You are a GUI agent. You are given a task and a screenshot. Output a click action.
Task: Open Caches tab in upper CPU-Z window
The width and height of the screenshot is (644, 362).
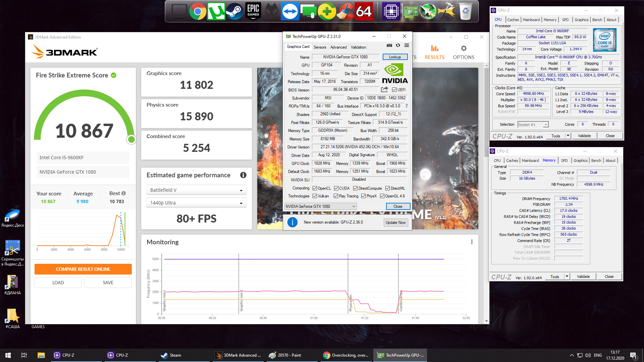513,20
